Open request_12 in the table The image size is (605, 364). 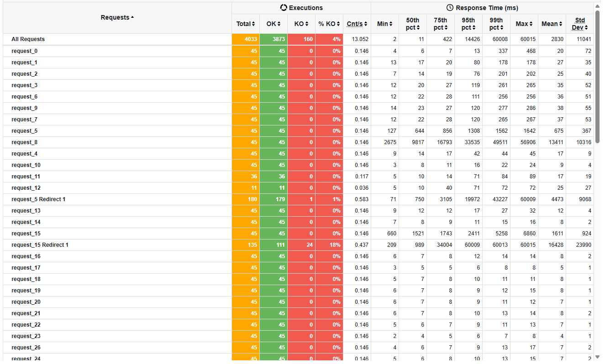[x=26, y=188]
